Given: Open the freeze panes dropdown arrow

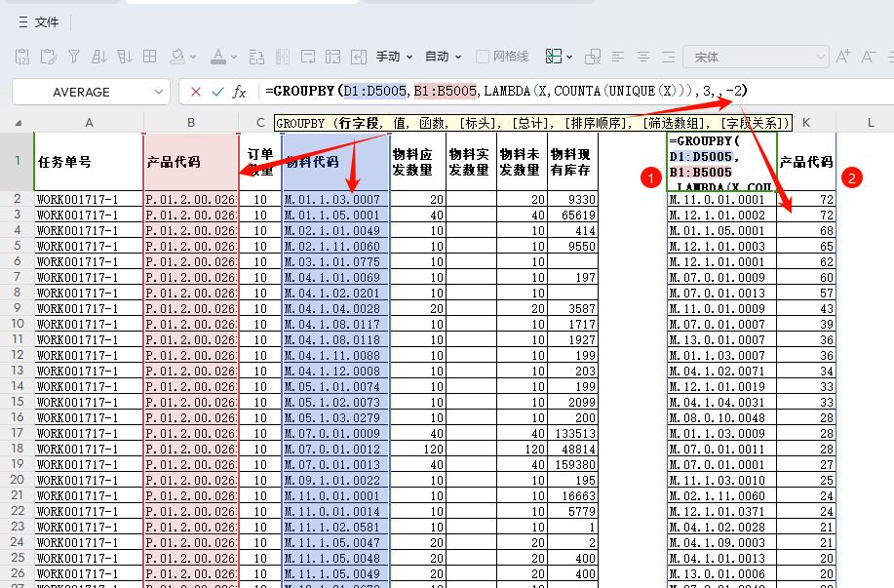Looking at the screenshot, I should pyautogui.click(x=569, y=57).
